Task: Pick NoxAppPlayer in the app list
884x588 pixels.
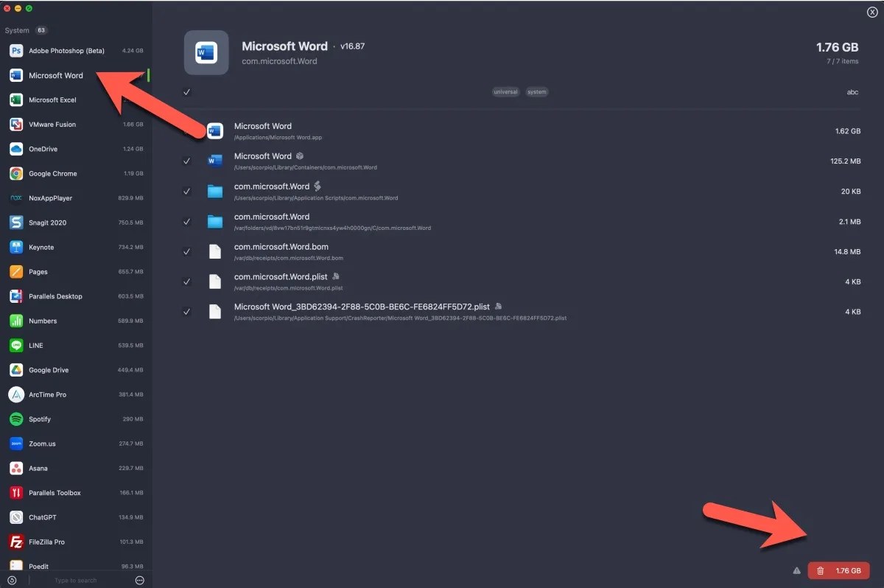Action: pos(76,198)
